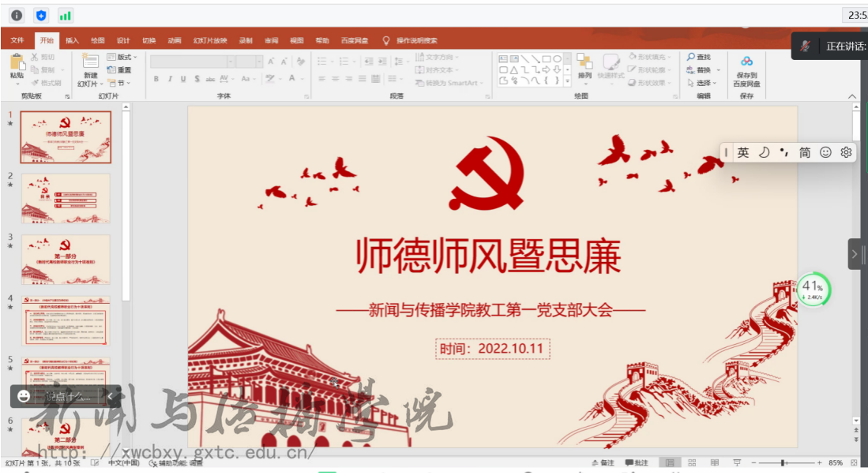Clear all formatting icon
The height and width of the screenshot is (475, 868).
[301, 62]
